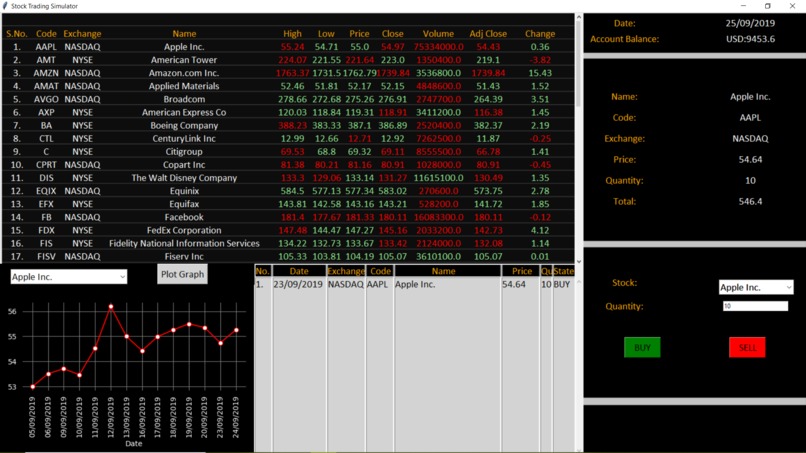Click the 12/09/2019 peak point on graph

111,306
